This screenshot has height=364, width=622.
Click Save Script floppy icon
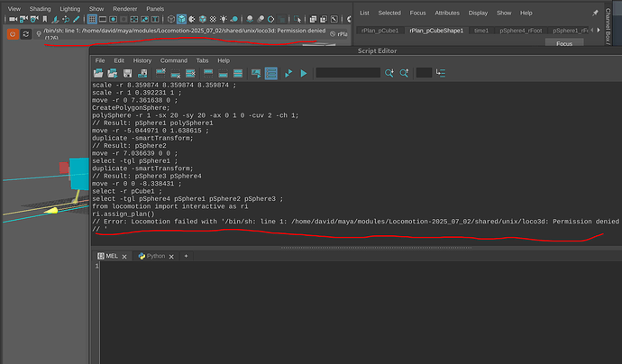[x=127, y=73]
